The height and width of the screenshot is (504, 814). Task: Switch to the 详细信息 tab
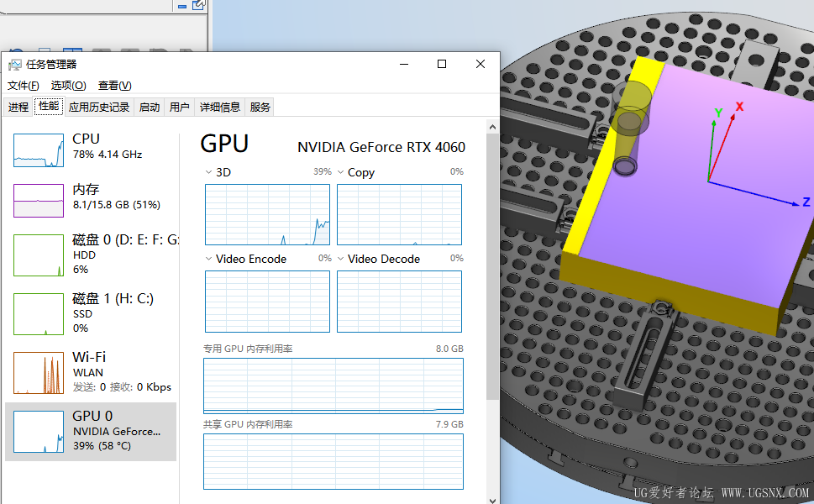pos(219,107)
